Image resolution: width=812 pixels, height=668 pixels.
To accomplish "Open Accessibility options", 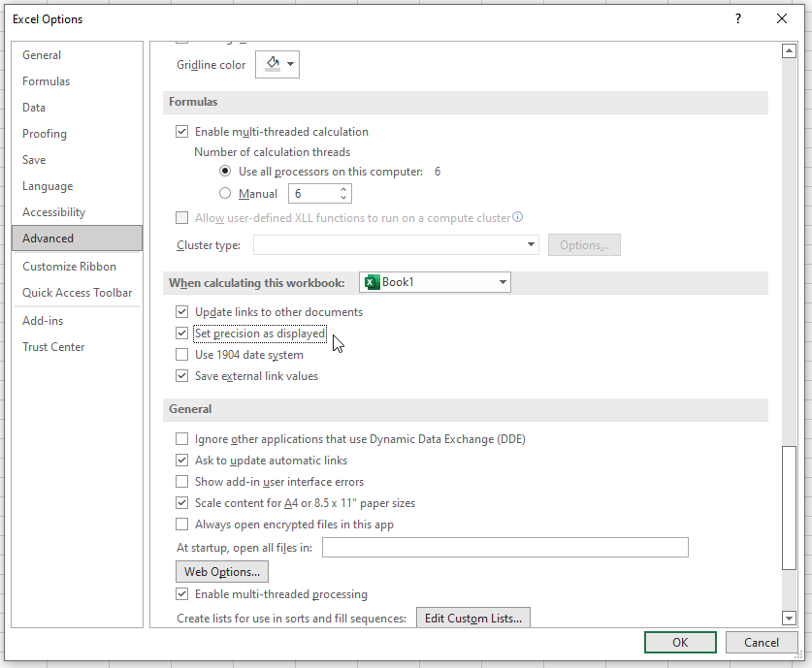I will (x=78, y=212).
